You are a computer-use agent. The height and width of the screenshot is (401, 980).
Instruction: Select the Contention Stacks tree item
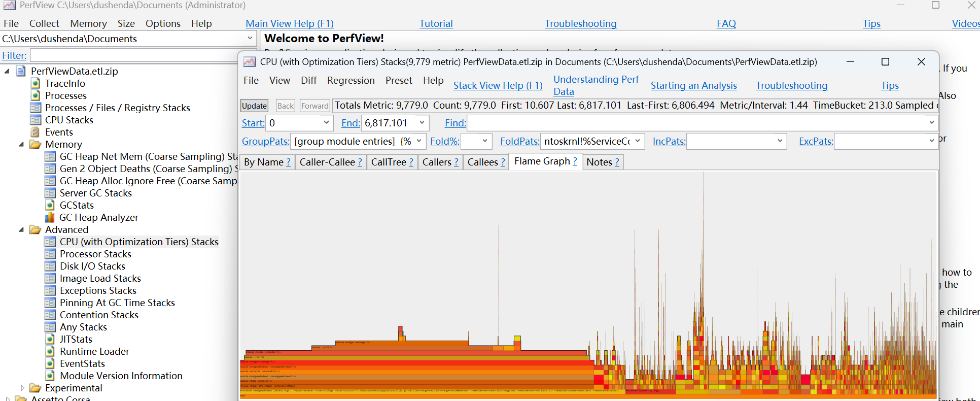point(99,315)
